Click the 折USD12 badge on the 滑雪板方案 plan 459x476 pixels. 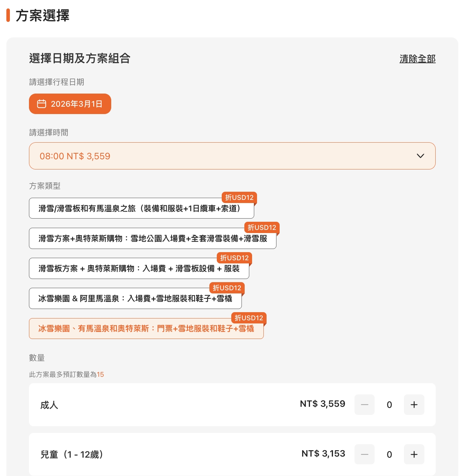coord(234,258)
